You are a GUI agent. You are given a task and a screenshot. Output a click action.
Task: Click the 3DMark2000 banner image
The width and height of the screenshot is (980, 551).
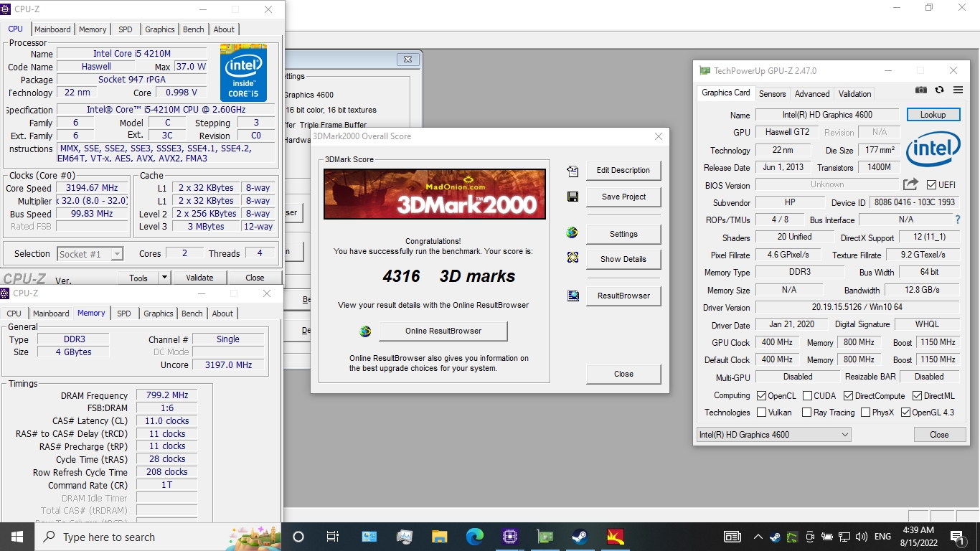click(x=435, y=194)
